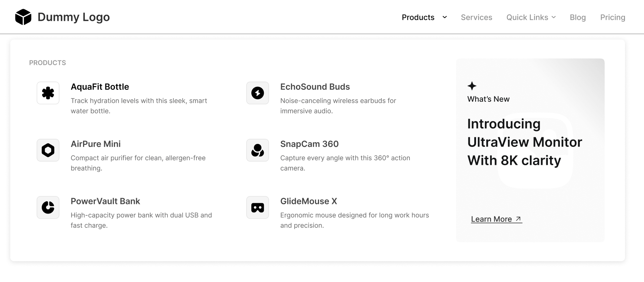The image size is (644, 282).
Task: Click the Dummy Logo text
Action: coord(74,17)
